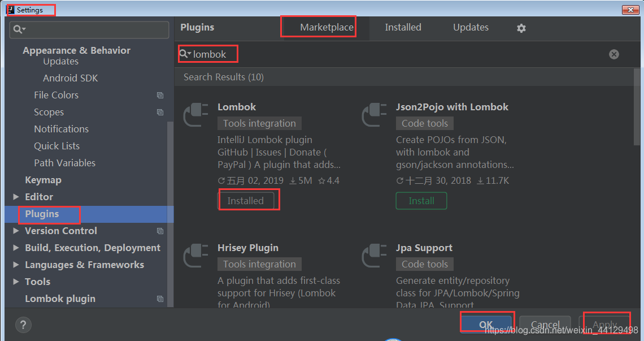Expand the Version Control node
The image size is (644, 341).
click(x=16, y=231)
